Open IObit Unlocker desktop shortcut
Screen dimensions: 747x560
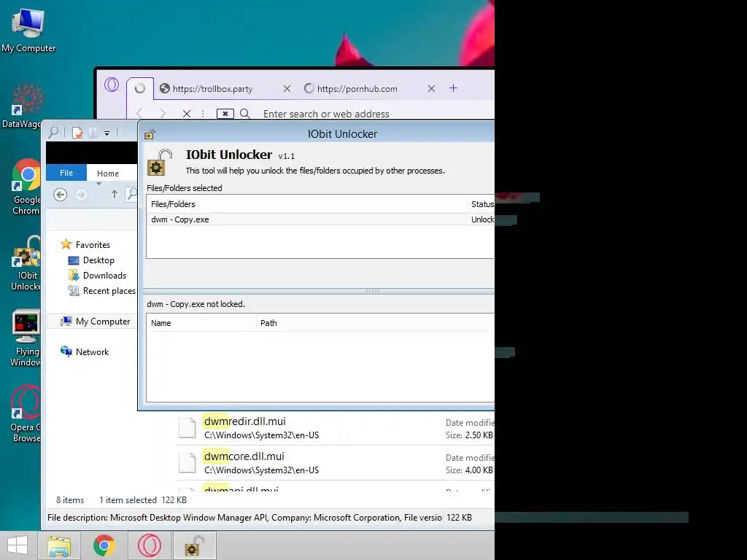pyautogui.click(x=26, y=263)
